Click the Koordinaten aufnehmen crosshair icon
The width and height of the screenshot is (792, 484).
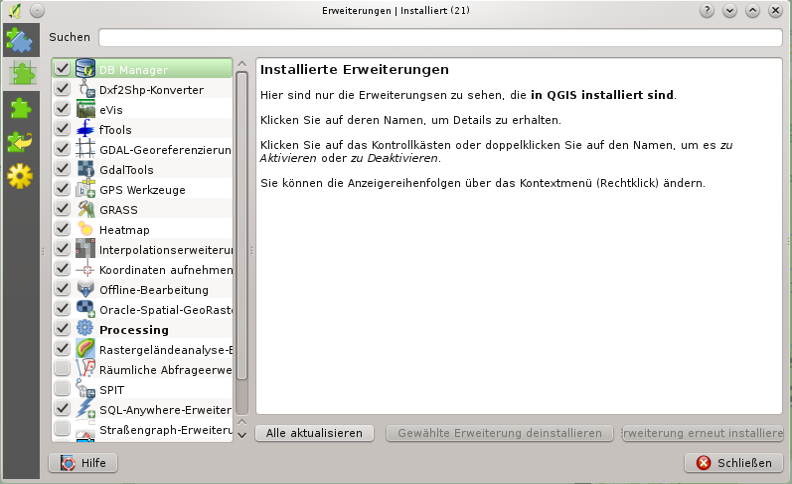tap(85, 269)
